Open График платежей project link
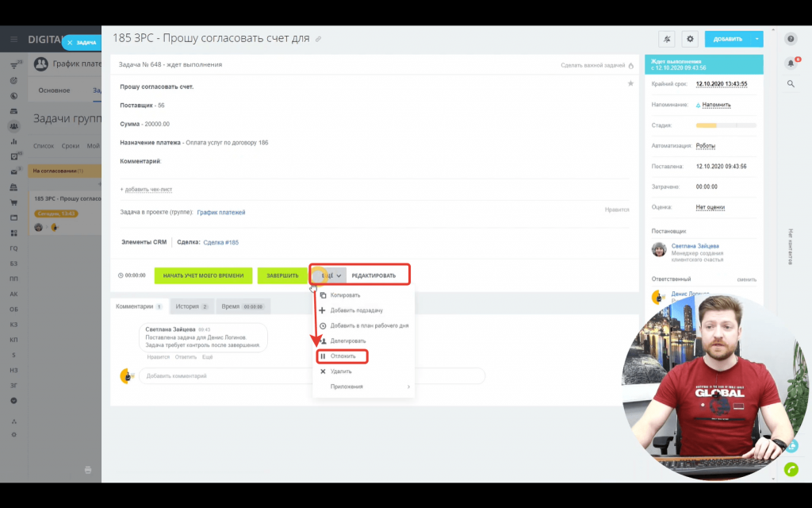Screen dimensions: 812x508 coord(221,213)
